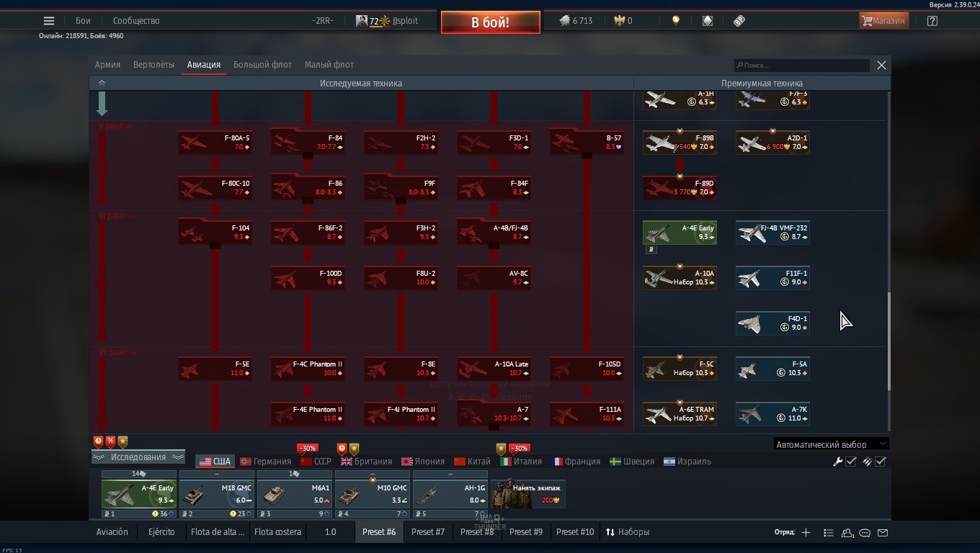Click the Silver Lions currency icon

point(564,21)
